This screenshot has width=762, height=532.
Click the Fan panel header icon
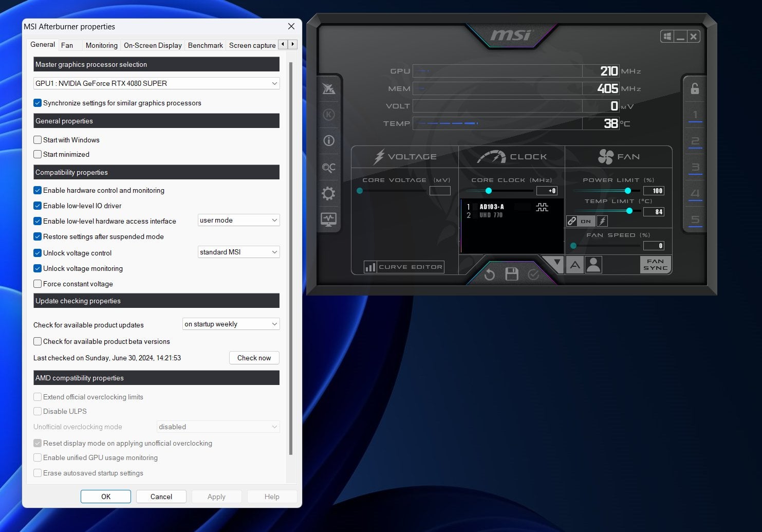tap(606, 157)
